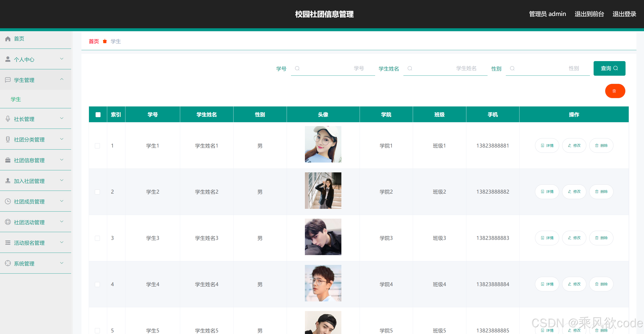
Task: Toggle the select-all checkbox in the table header
Action: [98, 114]
